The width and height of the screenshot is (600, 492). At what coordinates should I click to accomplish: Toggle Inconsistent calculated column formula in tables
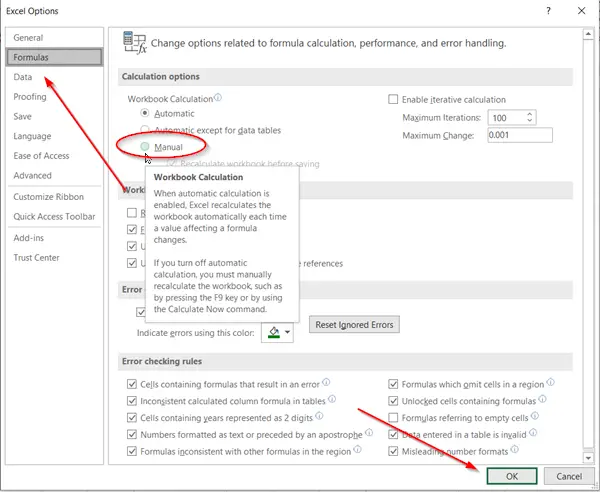[132, 401]
